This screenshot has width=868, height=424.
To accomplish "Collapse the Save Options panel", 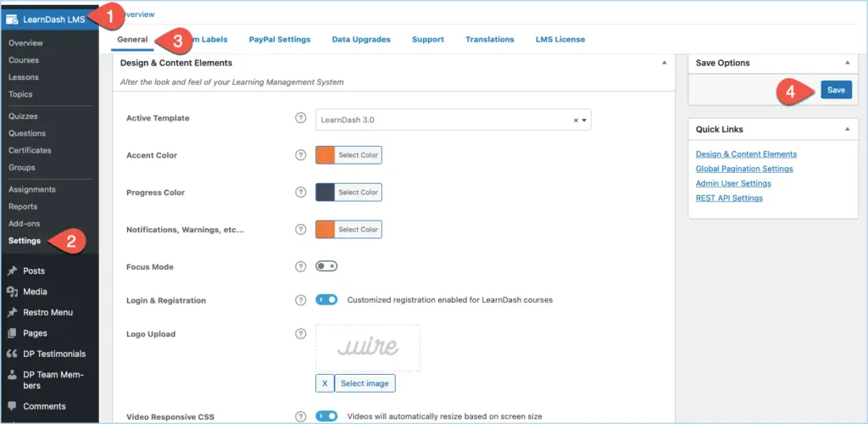I will pyautogui.click(x=847, y=63).
